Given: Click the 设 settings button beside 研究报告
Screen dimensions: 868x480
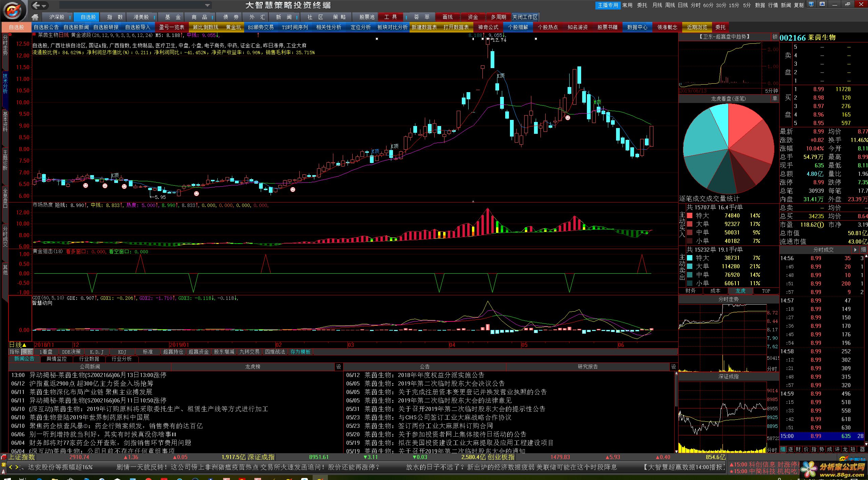Looking at the screenshot, I should [673, 367].
